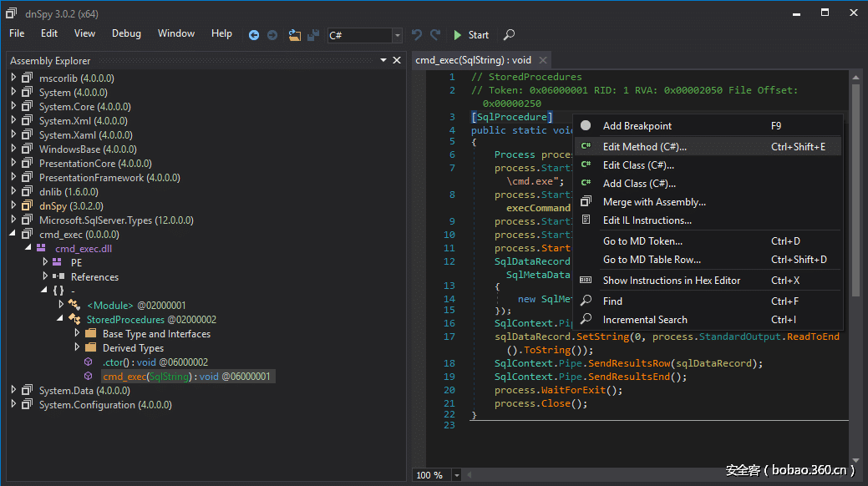Open Assembly Explorer panel options arrow

click(x=383, y=60)
